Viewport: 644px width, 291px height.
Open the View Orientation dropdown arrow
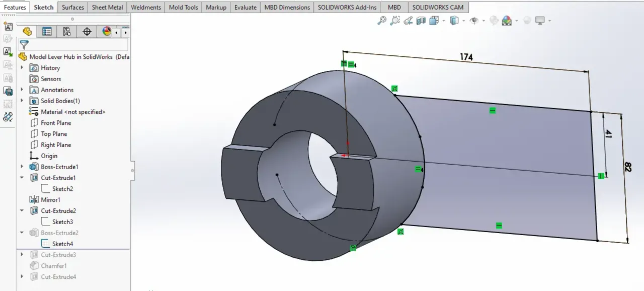(443, 21)
